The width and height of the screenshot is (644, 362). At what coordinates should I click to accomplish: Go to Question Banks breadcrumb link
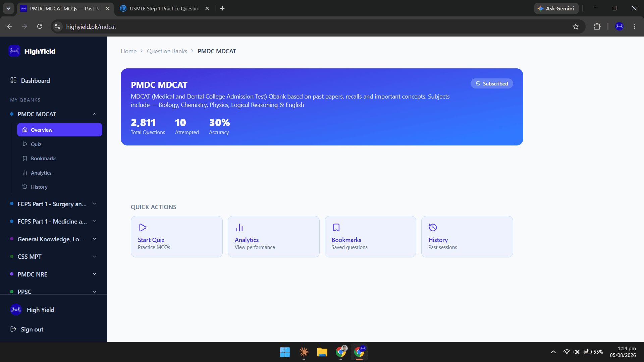point(167,51)
